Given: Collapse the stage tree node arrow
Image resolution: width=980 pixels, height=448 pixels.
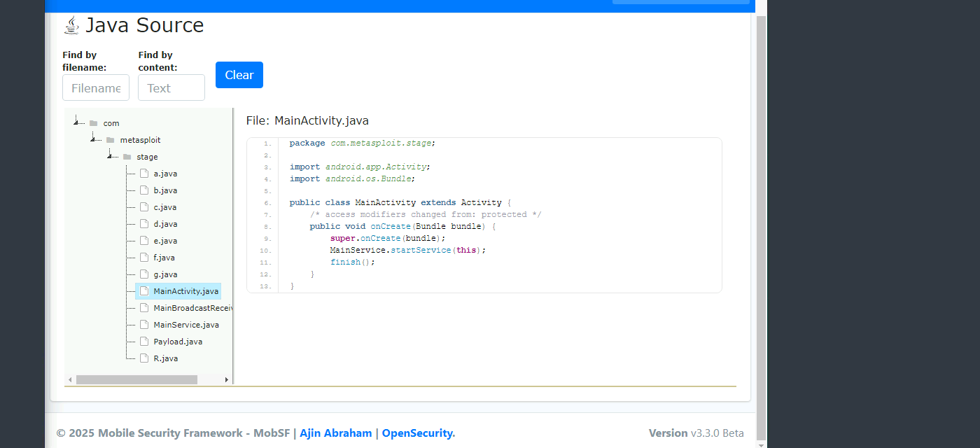Looking at the screenshot, I should (109, 156).
